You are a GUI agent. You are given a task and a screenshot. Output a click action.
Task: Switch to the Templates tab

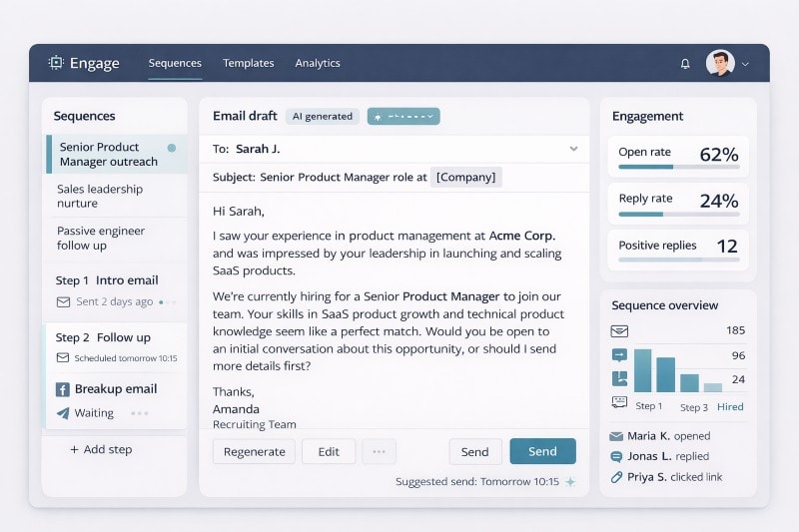[248, 63]
